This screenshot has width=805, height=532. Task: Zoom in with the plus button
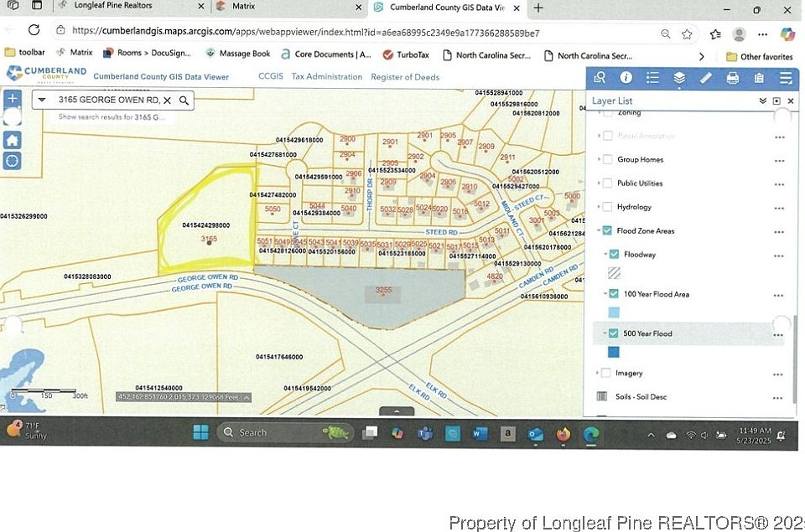(13, 98)
